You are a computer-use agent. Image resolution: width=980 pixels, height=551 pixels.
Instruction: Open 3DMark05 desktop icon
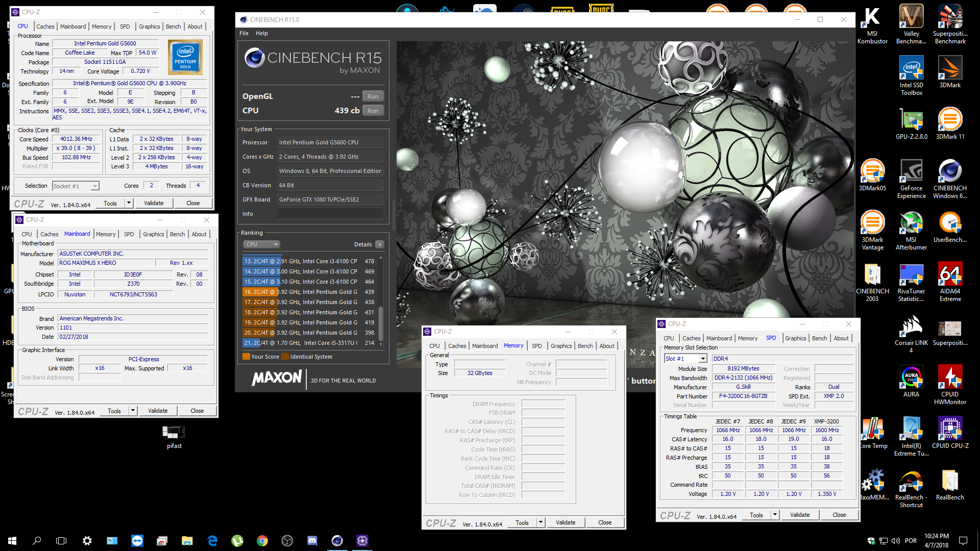tap(872, 175)
